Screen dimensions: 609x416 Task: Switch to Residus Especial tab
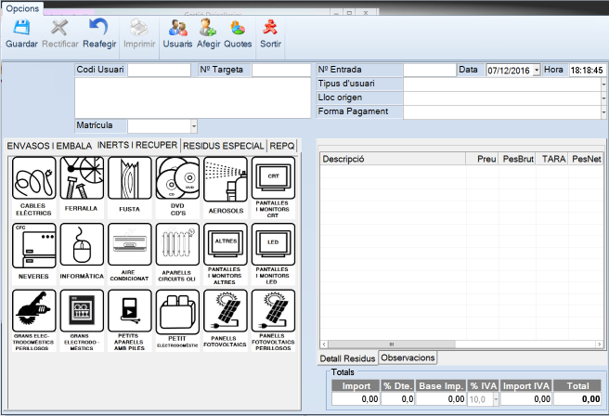coord(224,146)
